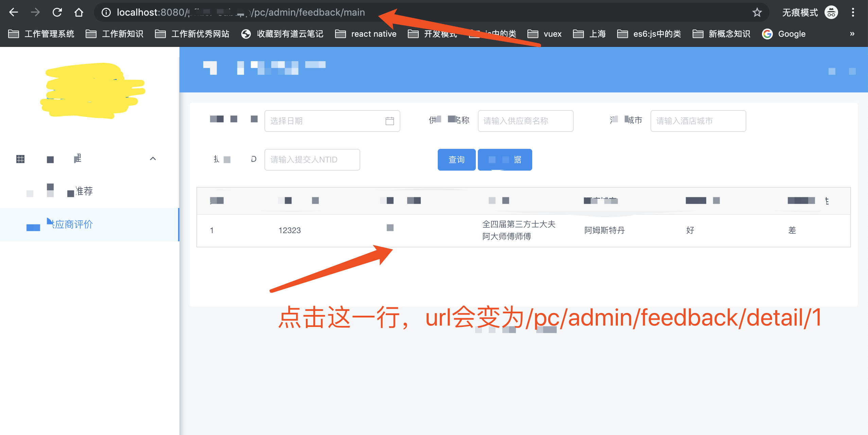Open calendar icon in date picker
This screenshot has height=435, width=868.
pos(389,121)
